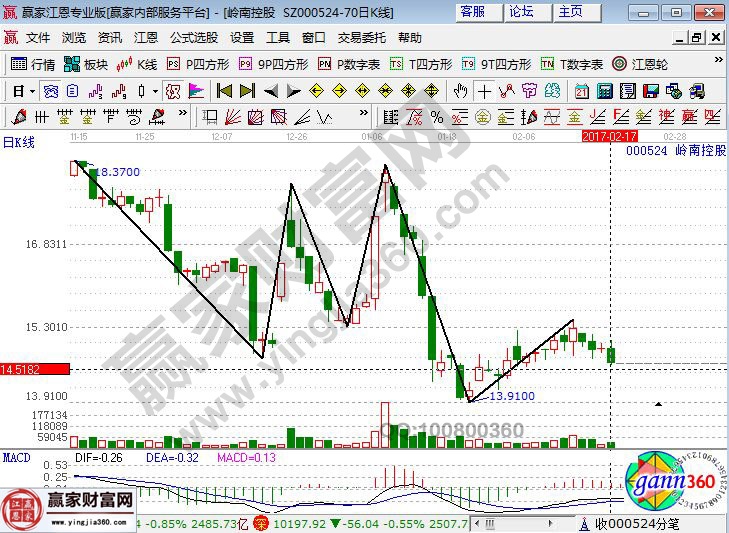Viewport: 729px width, 533px height.
Task: Click the 客服 customer service button
Action: point(472,12)
